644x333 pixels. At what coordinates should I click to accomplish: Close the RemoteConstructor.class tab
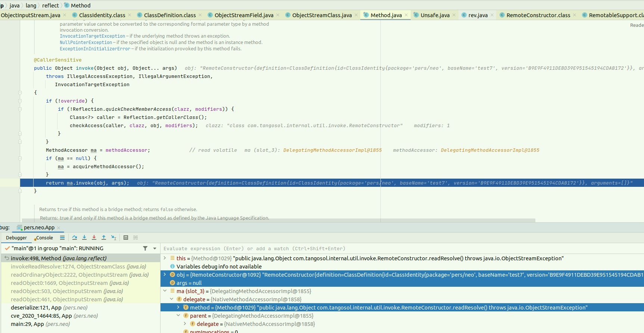coord(575,15)
